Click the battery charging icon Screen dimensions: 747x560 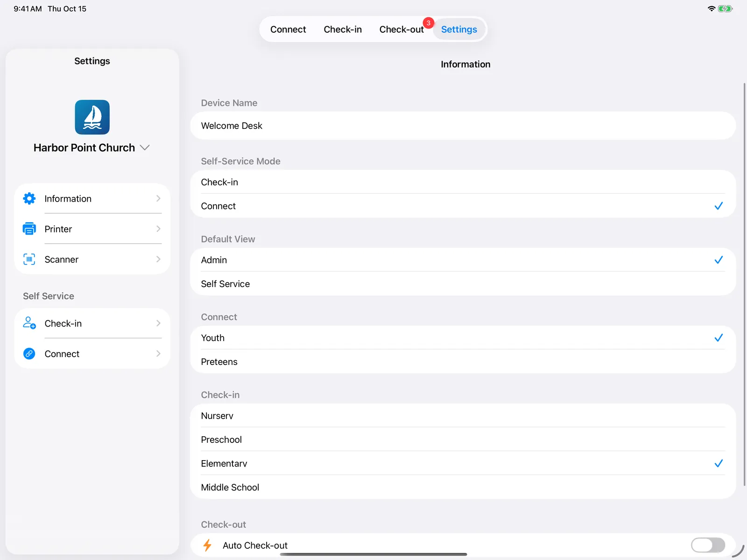pyautogui.click(x=725, y=8)
